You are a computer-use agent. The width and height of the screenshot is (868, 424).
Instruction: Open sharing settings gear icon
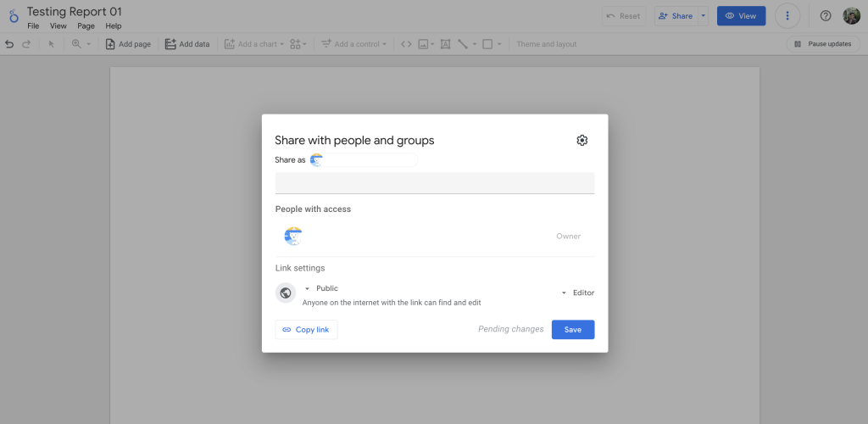click(x=581, y=140)
